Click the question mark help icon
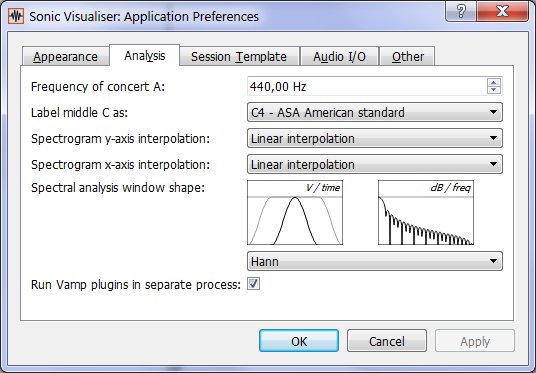Image resolution: width=536 pixels, height=373 pixels. [x=461, y=12]
